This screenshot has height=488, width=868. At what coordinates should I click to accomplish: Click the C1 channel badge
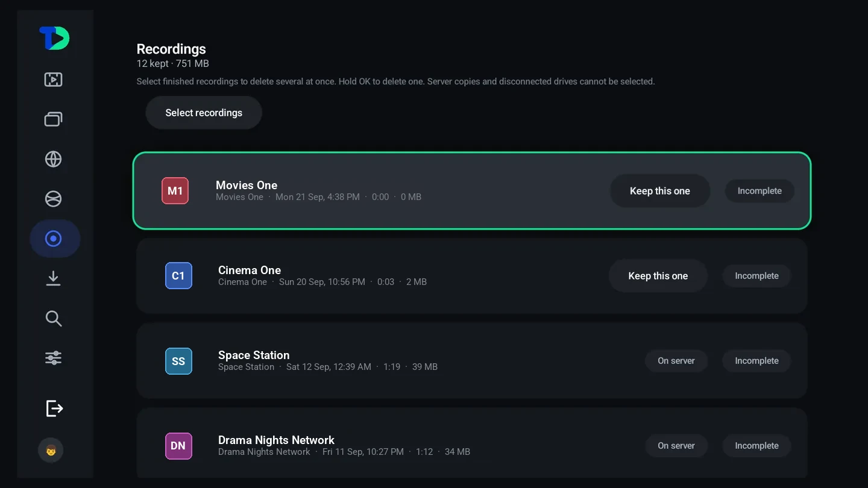(178, 276)
